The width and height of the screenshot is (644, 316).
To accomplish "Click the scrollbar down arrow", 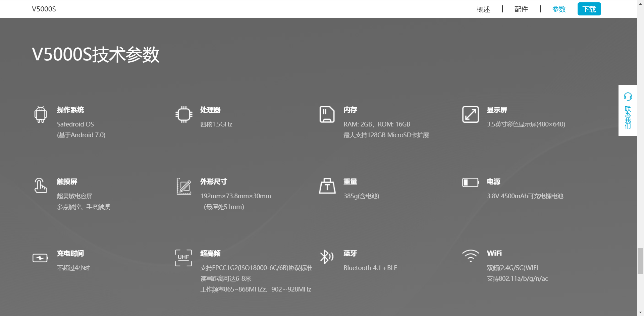I will [x=640, y=313].
